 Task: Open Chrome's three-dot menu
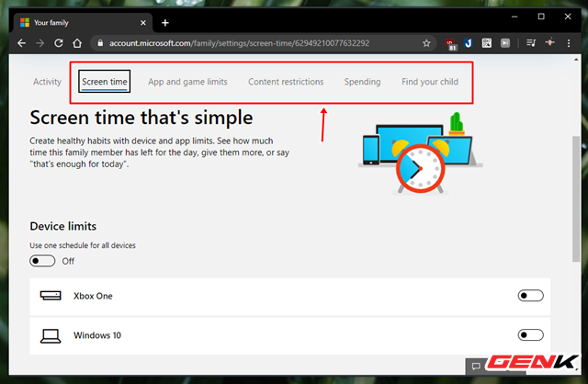[x=569, y=43]
